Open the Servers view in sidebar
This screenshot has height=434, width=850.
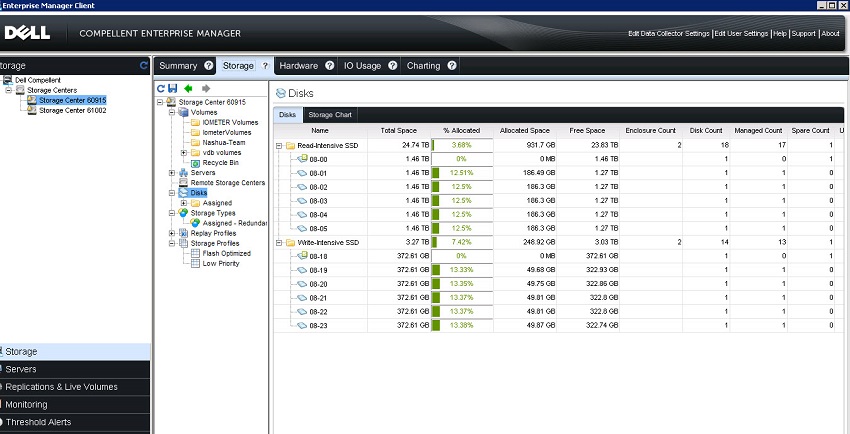(75, 369)
